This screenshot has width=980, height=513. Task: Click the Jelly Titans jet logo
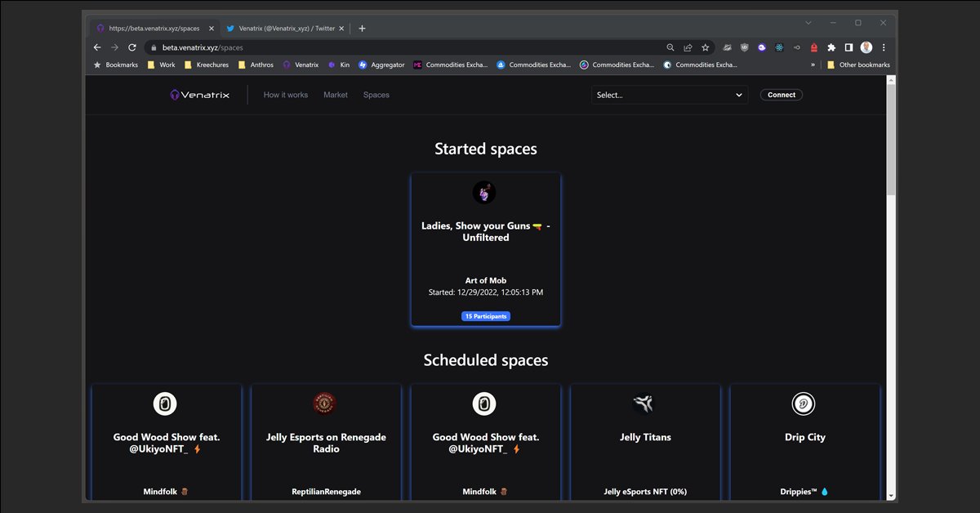tap(644, 404)
